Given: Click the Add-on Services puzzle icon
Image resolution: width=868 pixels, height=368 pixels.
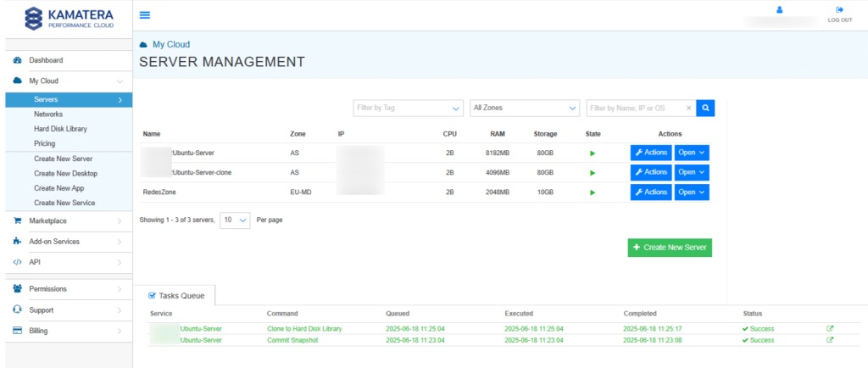Looking at the screenshot, I should (x=17, y=242).
